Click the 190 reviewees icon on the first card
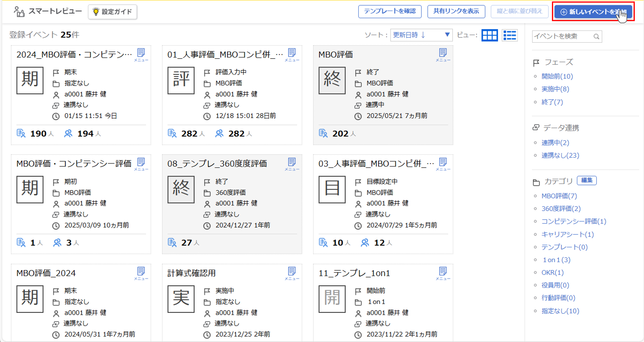Image resolution: width=644 pixels, height=342 pixels. point(21,133)
